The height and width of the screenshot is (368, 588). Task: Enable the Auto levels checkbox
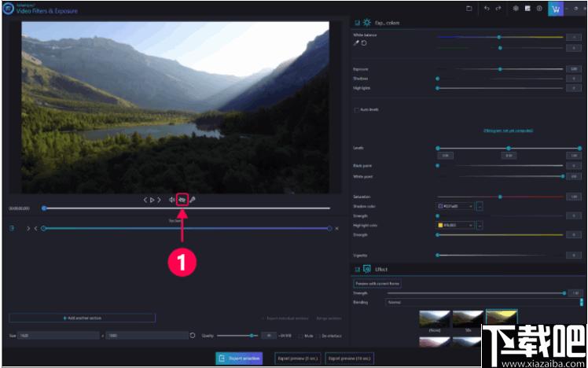[356, 109]
